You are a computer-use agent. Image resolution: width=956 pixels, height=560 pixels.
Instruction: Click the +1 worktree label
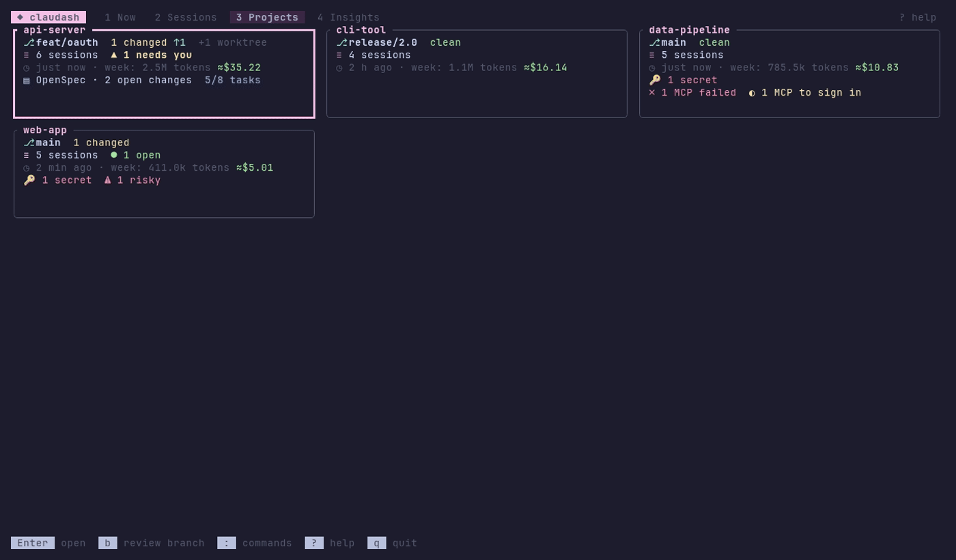(233, 43)
